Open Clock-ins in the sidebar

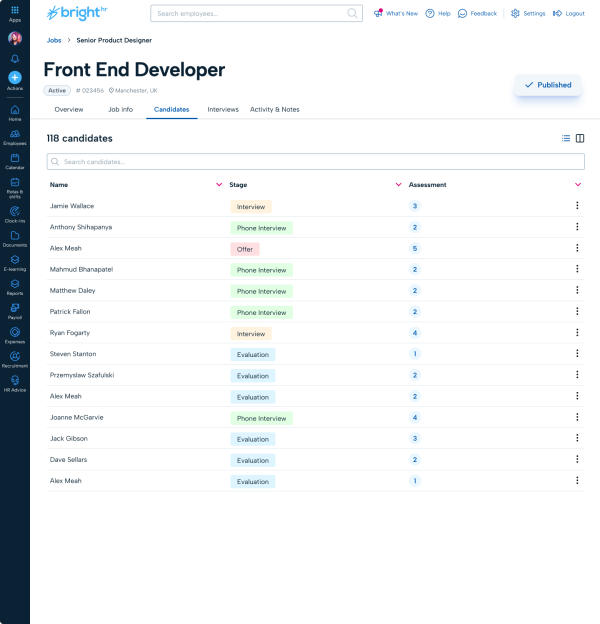click(15, 214)
